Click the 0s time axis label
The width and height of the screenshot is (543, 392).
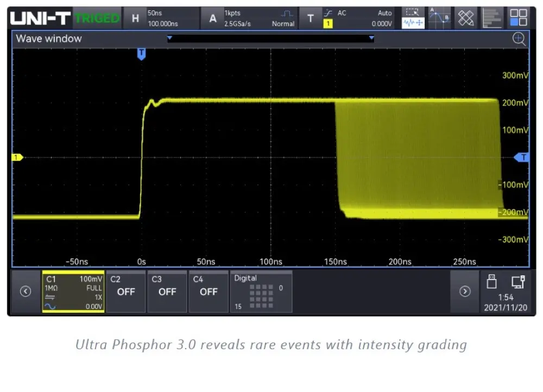(x=141, y=262)
